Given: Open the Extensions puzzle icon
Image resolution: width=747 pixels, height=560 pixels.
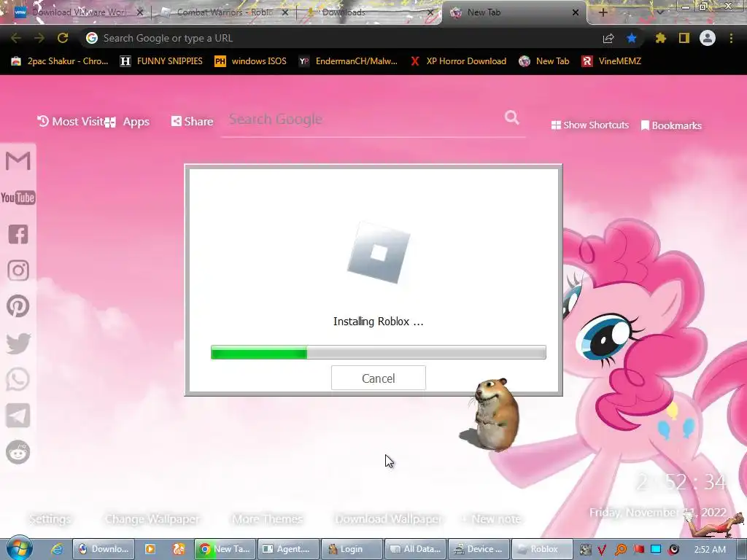Looking at the screenshot, I should pyautogui.click(x=660, y=38).
